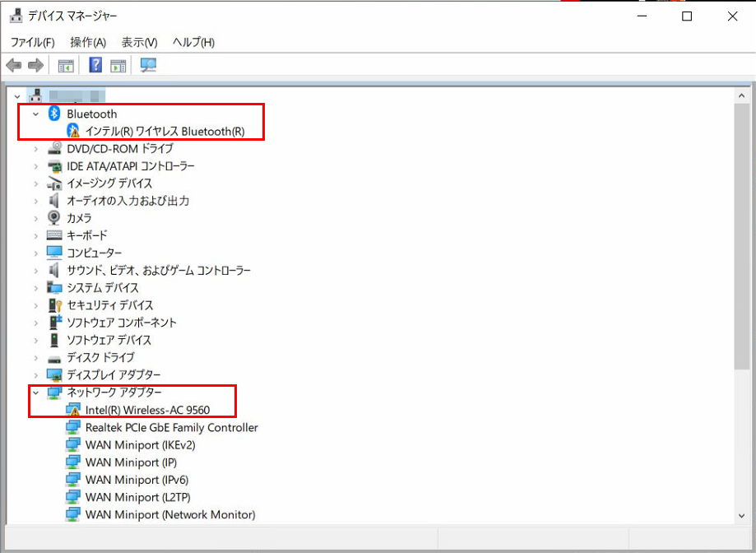Click the Intel Wireless-AC 9560 warning icon
This screenshot has height=553, width=756.
click(73, 410)
